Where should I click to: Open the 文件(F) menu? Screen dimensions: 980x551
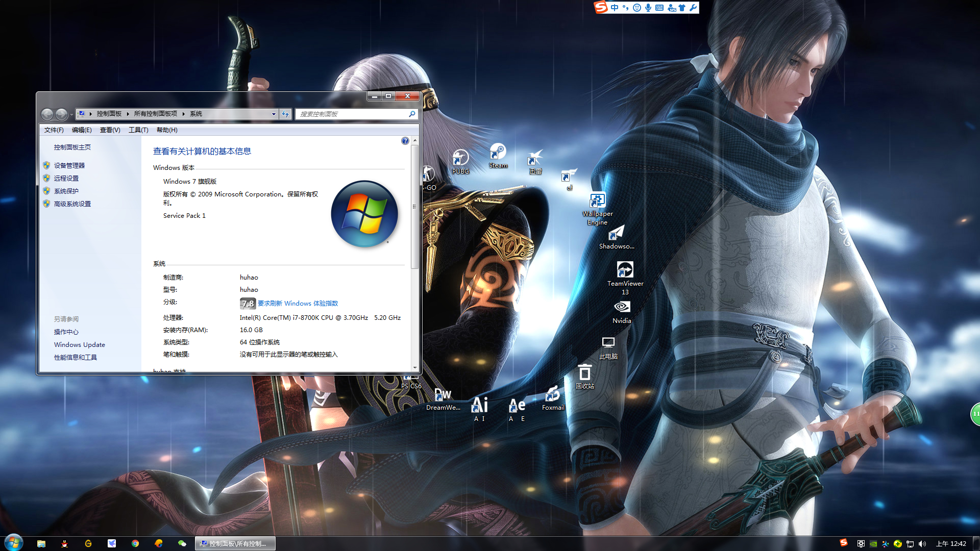coord(54,130)
